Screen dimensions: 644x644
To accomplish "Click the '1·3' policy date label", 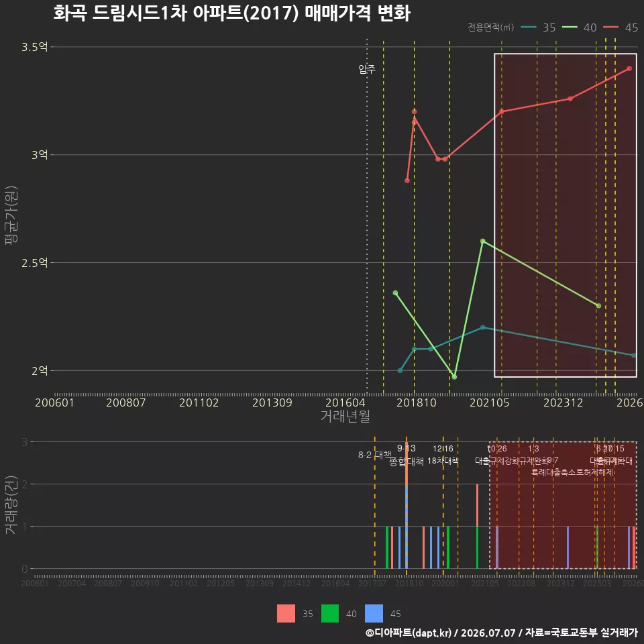I will click(x=533, y=449).
